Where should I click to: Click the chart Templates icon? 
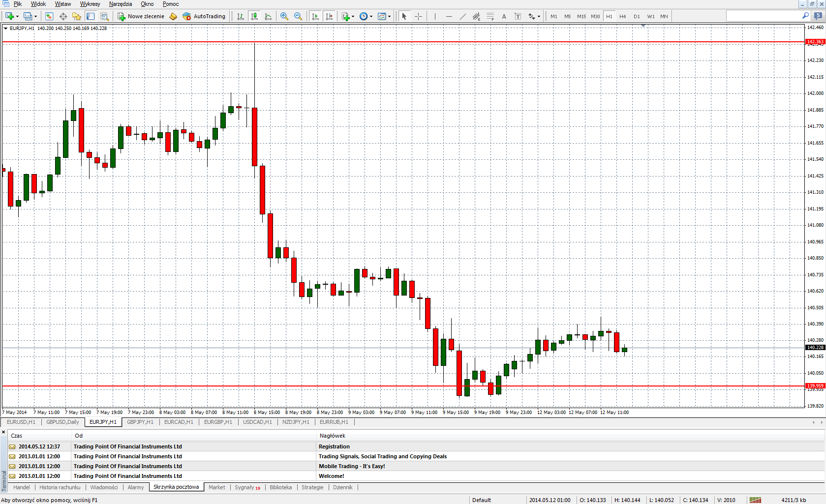[382, 16]
